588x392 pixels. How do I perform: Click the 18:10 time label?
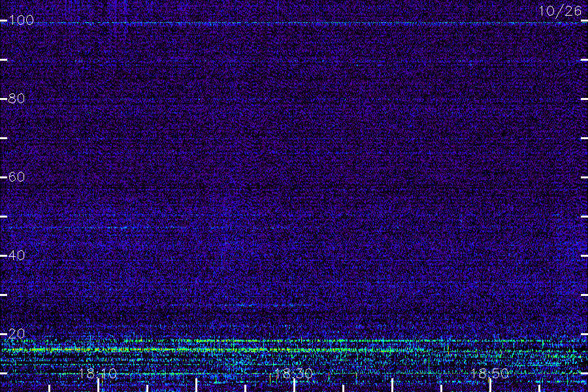[x=98, y=374]
